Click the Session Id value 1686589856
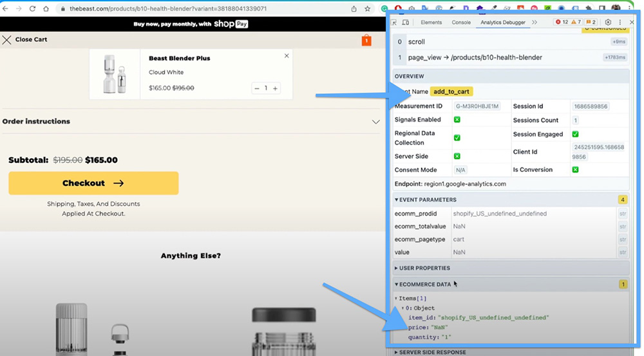 click(591, 106)
